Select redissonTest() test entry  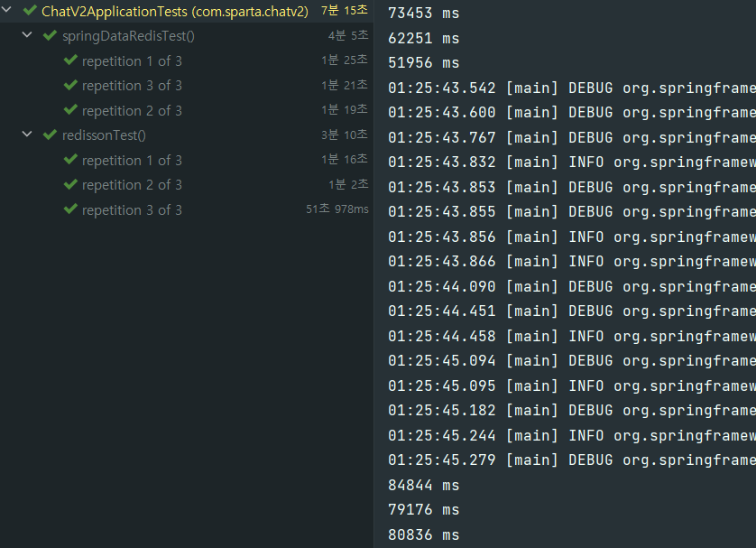104,135
